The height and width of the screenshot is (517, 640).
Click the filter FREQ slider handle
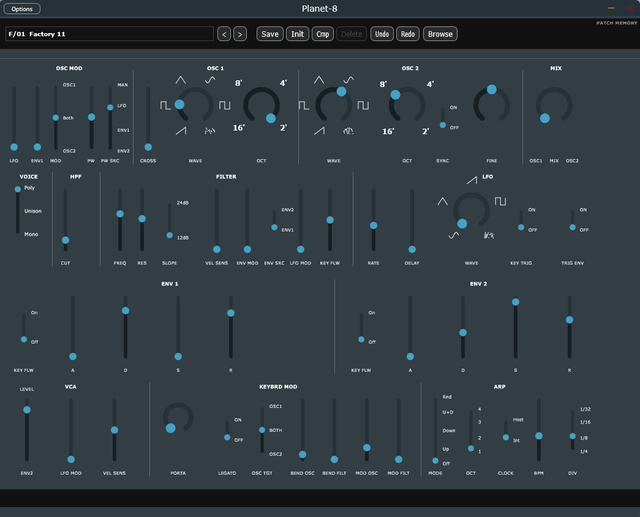(x=120, y=214)
